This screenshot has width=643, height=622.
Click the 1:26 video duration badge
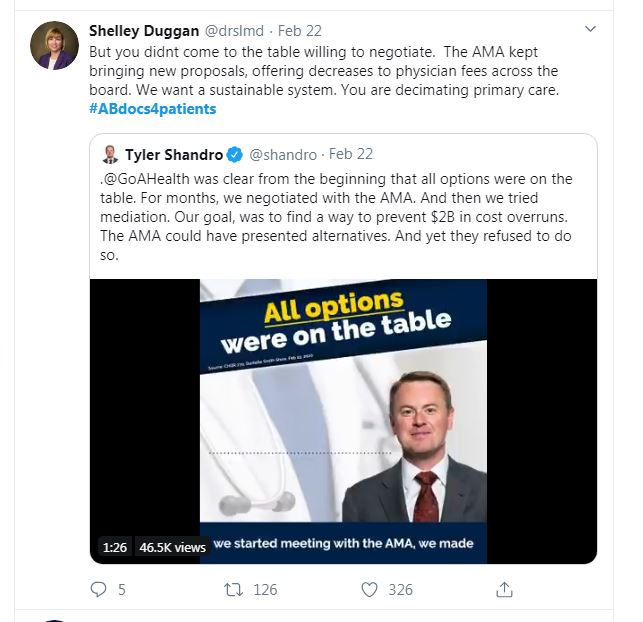(115, 547)
